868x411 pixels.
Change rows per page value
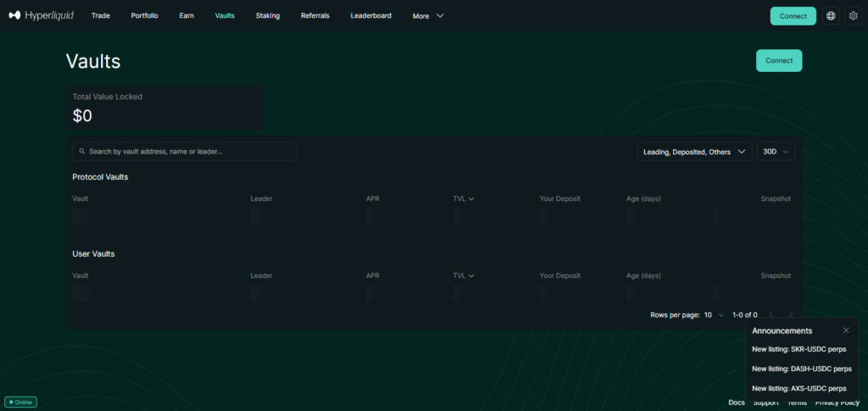[x=713, y=314]
